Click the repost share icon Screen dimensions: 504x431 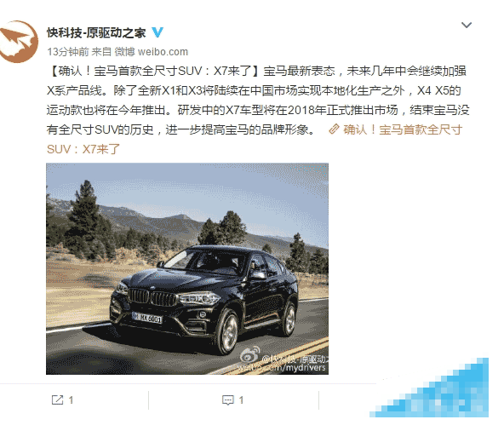pos(57,399)
